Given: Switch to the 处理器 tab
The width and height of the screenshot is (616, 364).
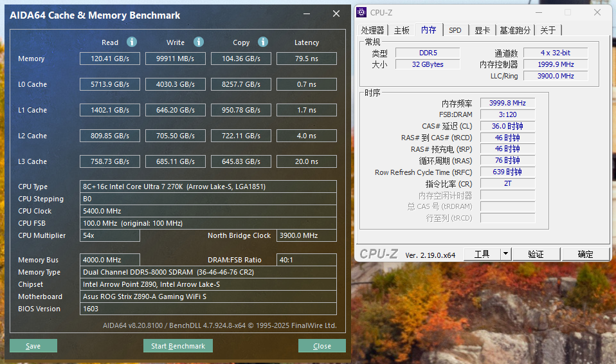Looking at the screenshot, I should (372, 30).
